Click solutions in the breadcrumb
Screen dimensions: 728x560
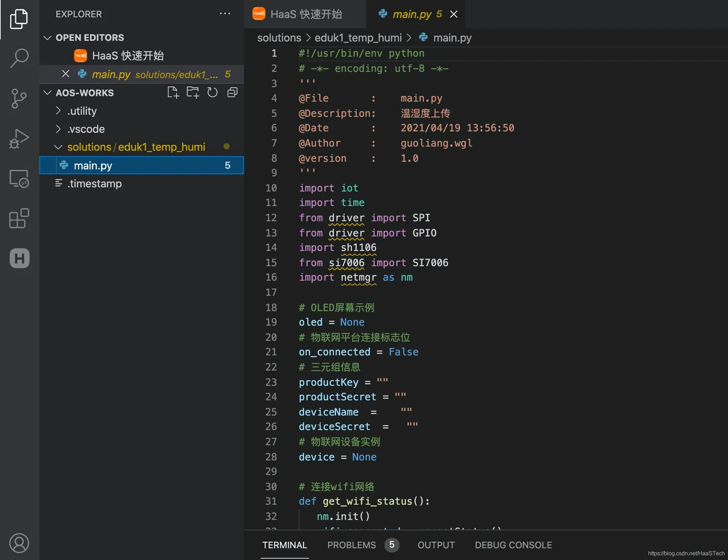[x=279, y=37]
